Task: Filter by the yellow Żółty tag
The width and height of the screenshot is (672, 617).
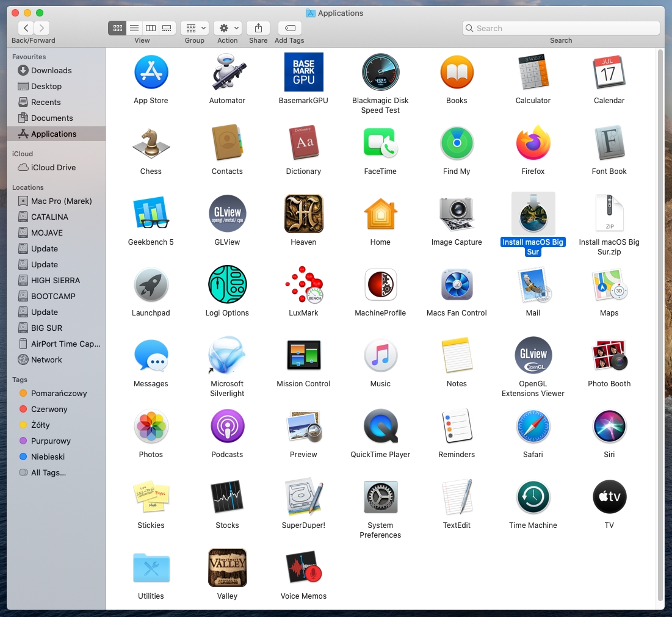Action: pos(57,425)
